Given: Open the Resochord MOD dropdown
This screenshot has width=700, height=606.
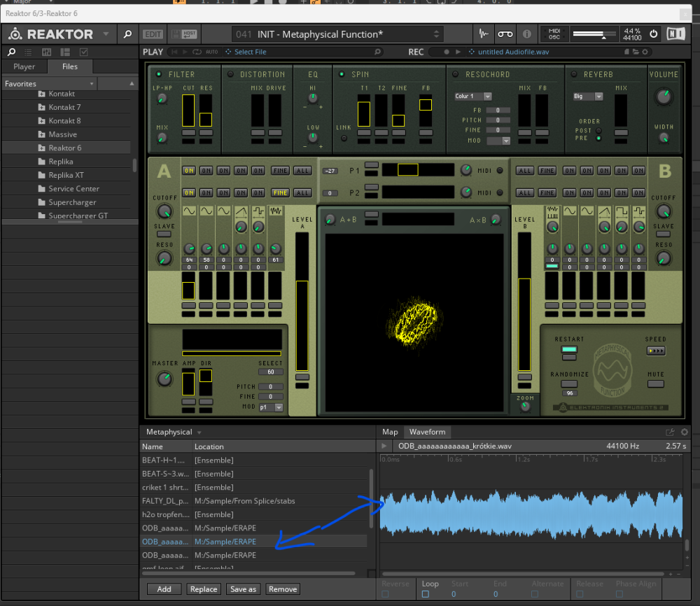Looking at the screenshot, I should coord(498,141).
